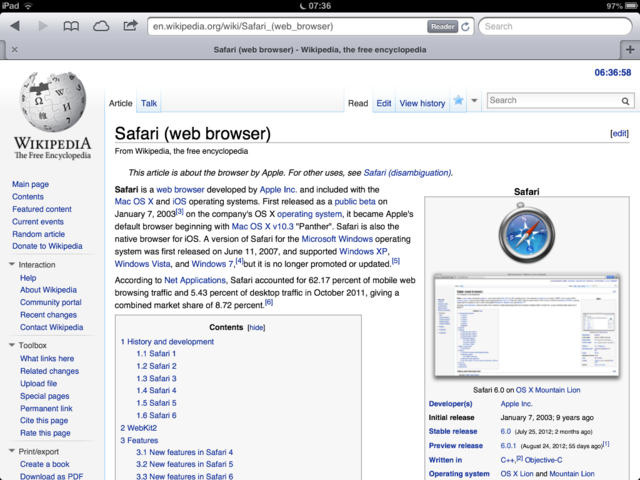Go to a Random article

(38, 234)
